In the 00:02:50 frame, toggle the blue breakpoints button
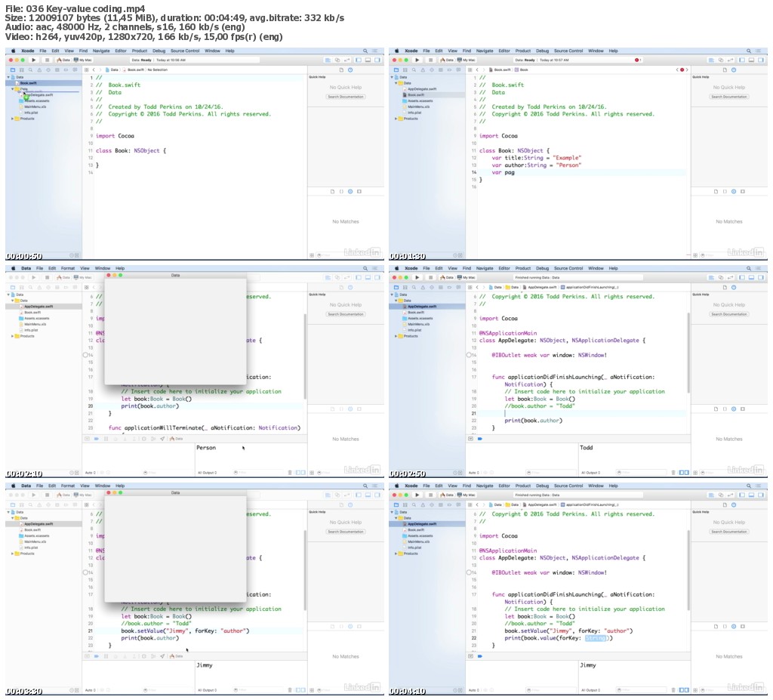Image resolution: width=773 pixels, height=700 pixels. [x=479, y=439]
